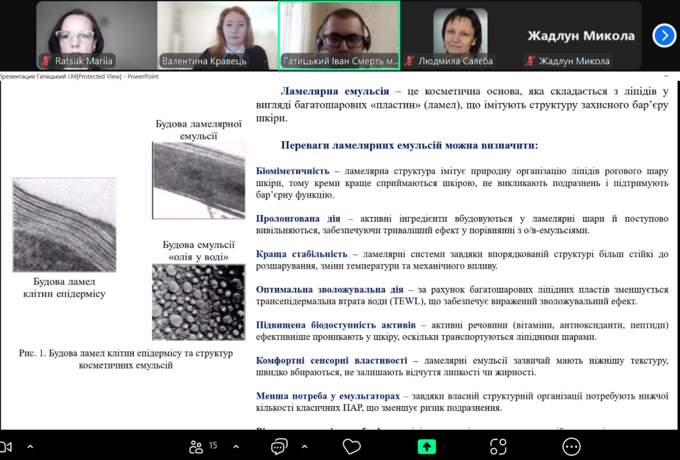
Task: Expand the participants options chevron
Action: point(235,446)
